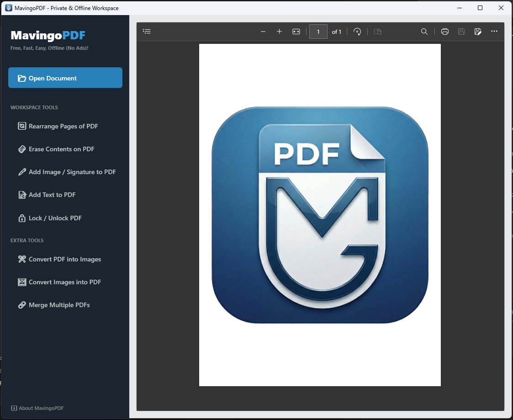The height and width of the screenshot is (420, 513).
Task: Open Convert PDF into Images tool
Action: pos(64,259)
